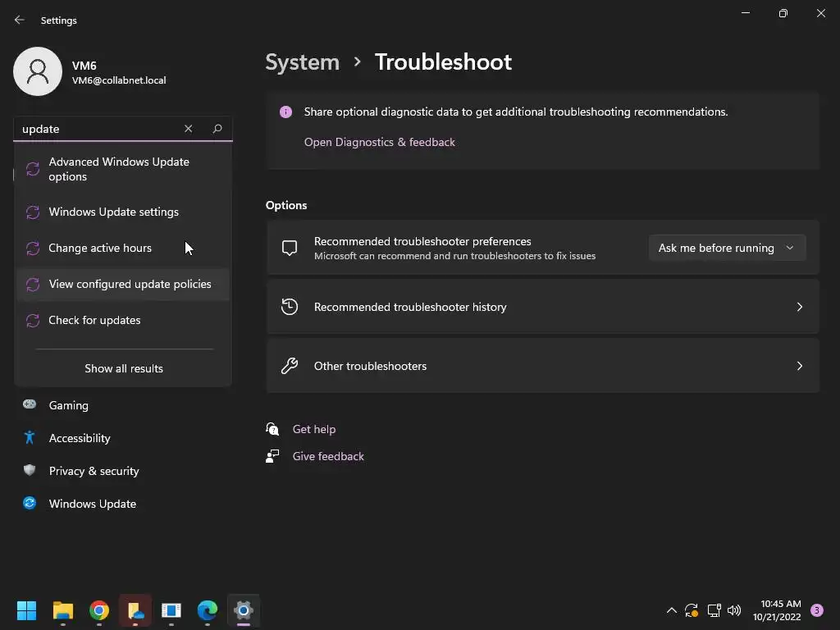Show all results for update search
Viewport: 840px width, 630px height.
click(124, 368)
